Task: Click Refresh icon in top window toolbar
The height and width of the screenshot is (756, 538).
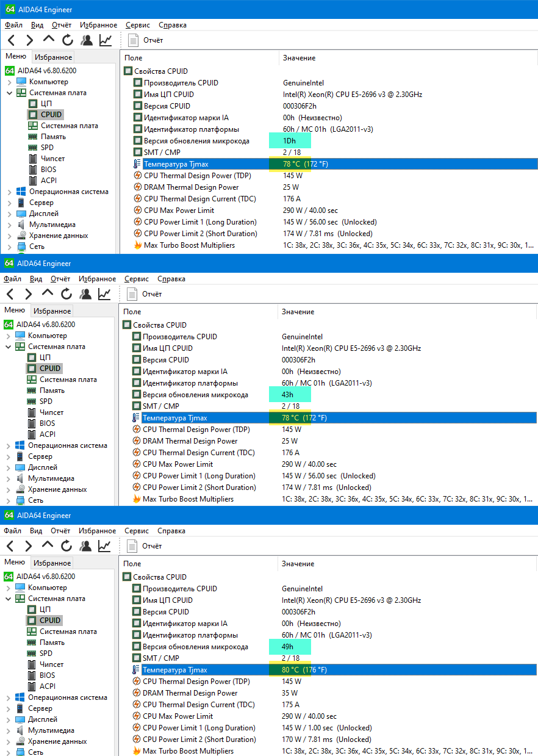Action: (x=68, y=40)
